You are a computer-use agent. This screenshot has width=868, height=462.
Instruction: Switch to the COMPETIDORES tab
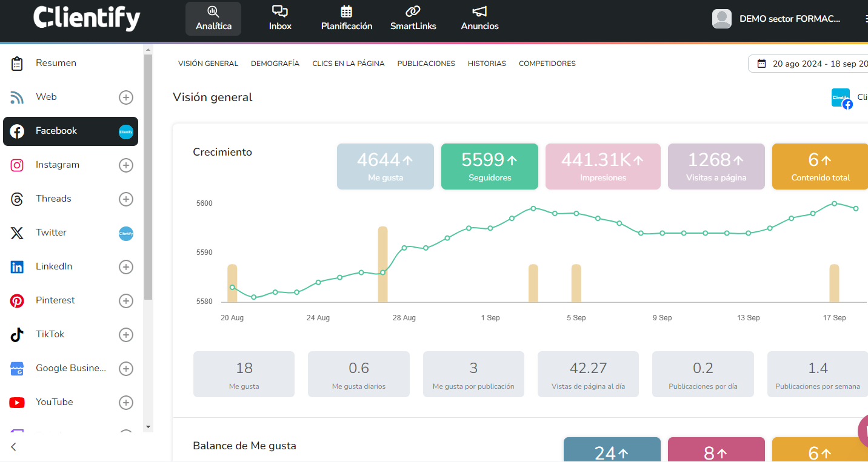[x=547, y=64]
